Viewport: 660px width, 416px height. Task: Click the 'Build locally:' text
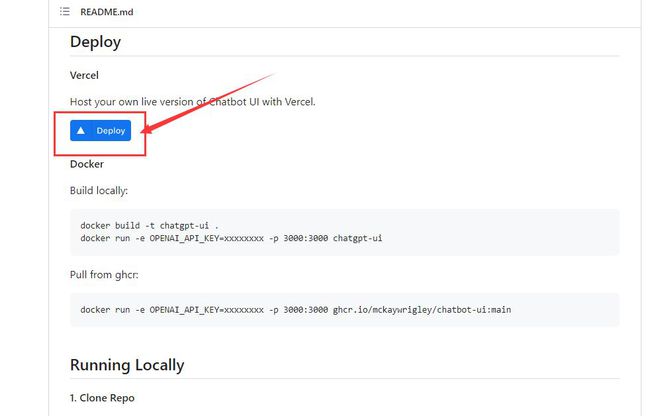pos(98,191)
